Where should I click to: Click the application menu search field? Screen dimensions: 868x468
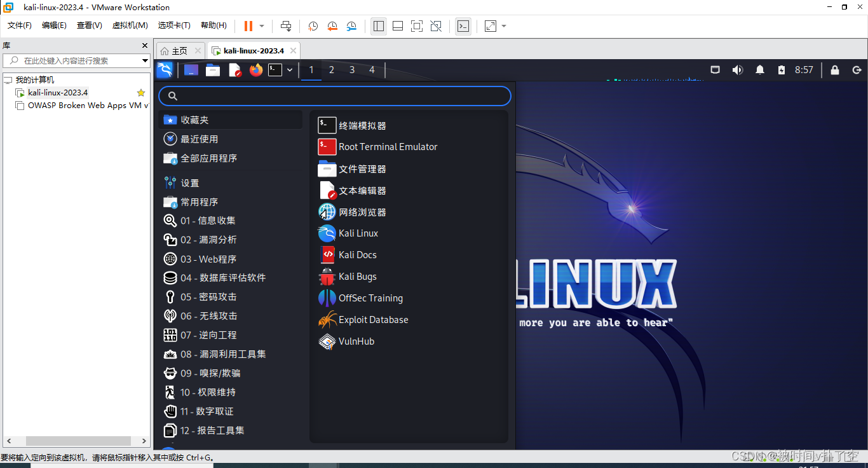click(335, 96)
